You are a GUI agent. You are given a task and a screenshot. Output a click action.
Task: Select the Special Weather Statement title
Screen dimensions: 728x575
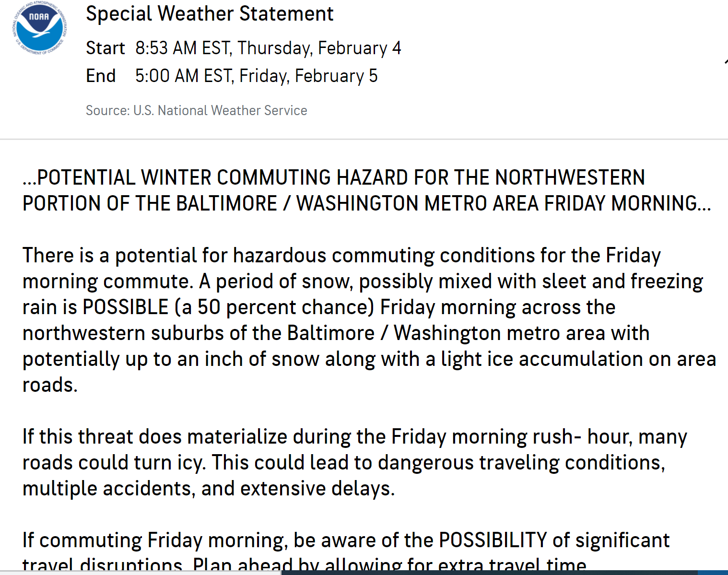pyautogui.click(x=210, y=13)
